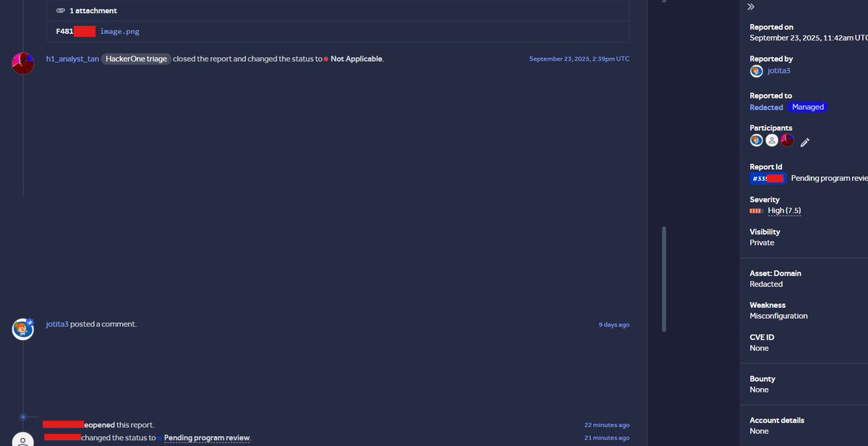Click the High (7.5) severity score
Screen dimensions: 868x446
pyautogui.click(x=784, y=211)
